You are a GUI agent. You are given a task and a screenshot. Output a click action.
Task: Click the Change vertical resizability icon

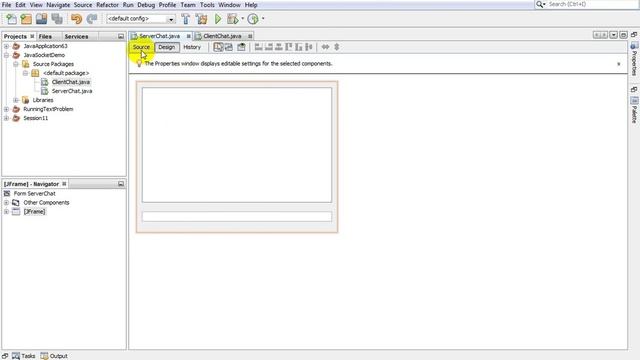pyautogui.click(x=337, y=47)
